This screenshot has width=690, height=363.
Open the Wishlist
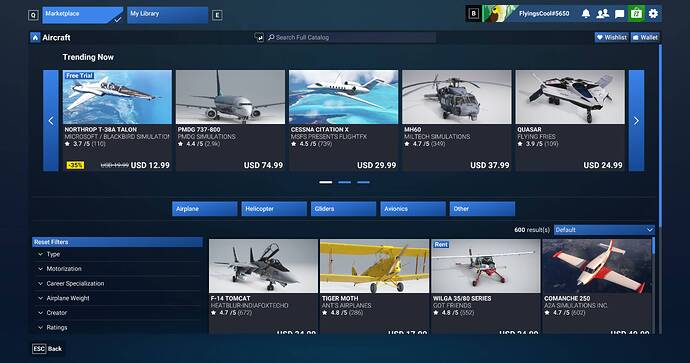[612, 37]
